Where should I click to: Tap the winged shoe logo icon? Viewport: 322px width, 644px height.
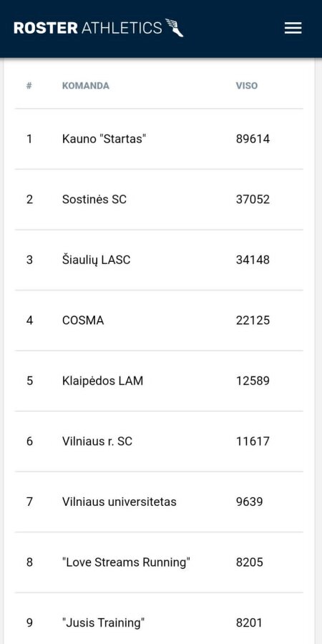174,28
